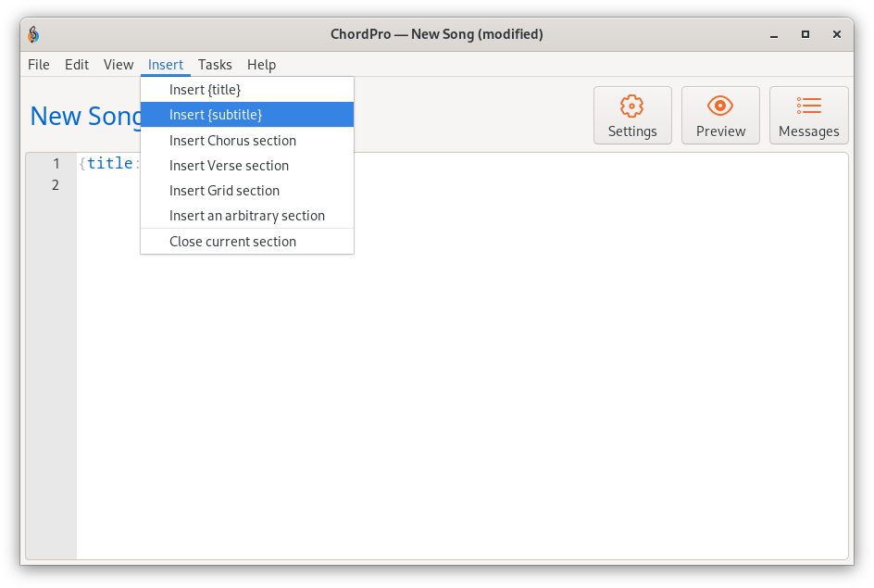This screenshot has height=588, width=874.
Task: Click the New Song heading
Action: pyautogui.click(x=86, y=117)
